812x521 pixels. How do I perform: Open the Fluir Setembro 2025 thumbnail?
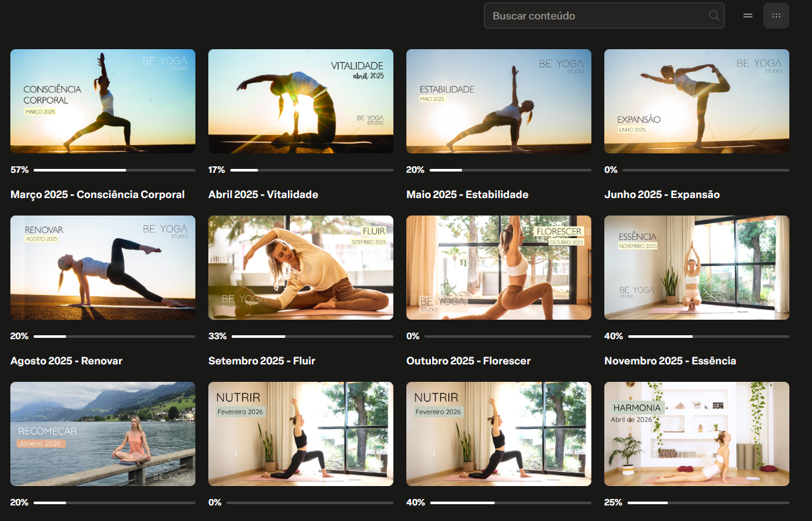(x=301, y=268)
